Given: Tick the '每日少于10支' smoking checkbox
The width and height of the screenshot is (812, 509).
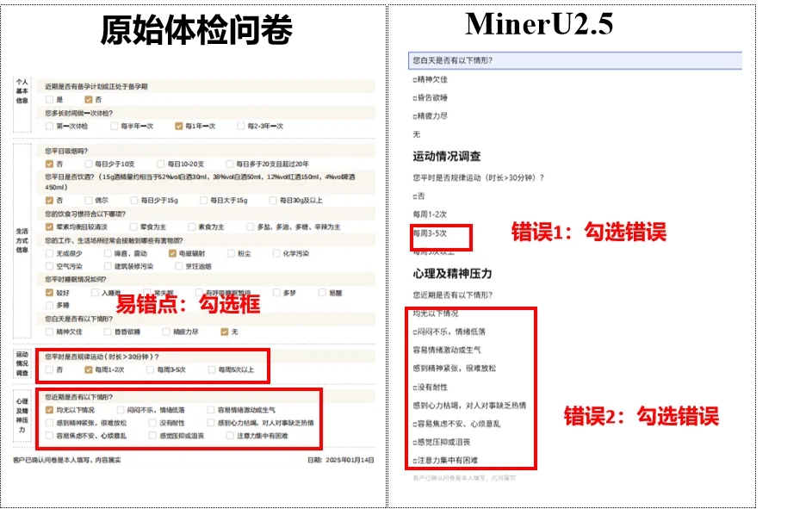Looking at the screenshot, I should point(89,164).
